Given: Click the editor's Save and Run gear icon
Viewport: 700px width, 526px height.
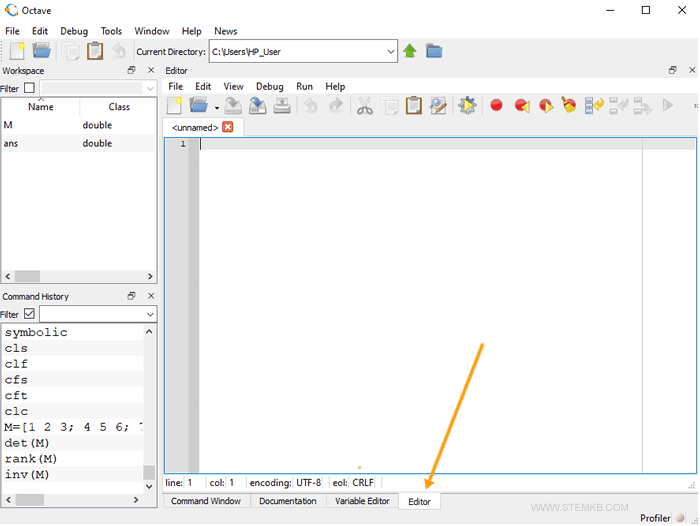Looking at the screenshot, I should (467, 106).
